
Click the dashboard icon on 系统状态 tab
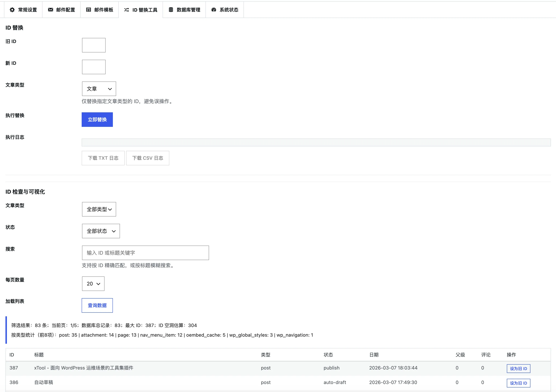point(214,10)
